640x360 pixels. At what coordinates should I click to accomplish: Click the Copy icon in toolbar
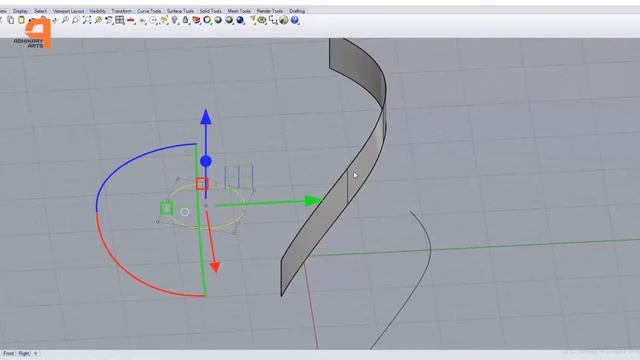[x=11, y=20]
